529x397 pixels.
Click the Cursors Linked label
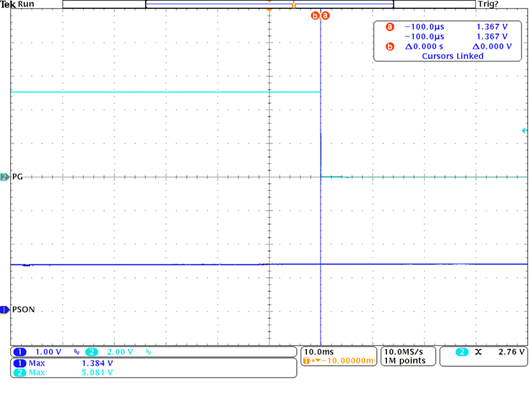(452, 56)
